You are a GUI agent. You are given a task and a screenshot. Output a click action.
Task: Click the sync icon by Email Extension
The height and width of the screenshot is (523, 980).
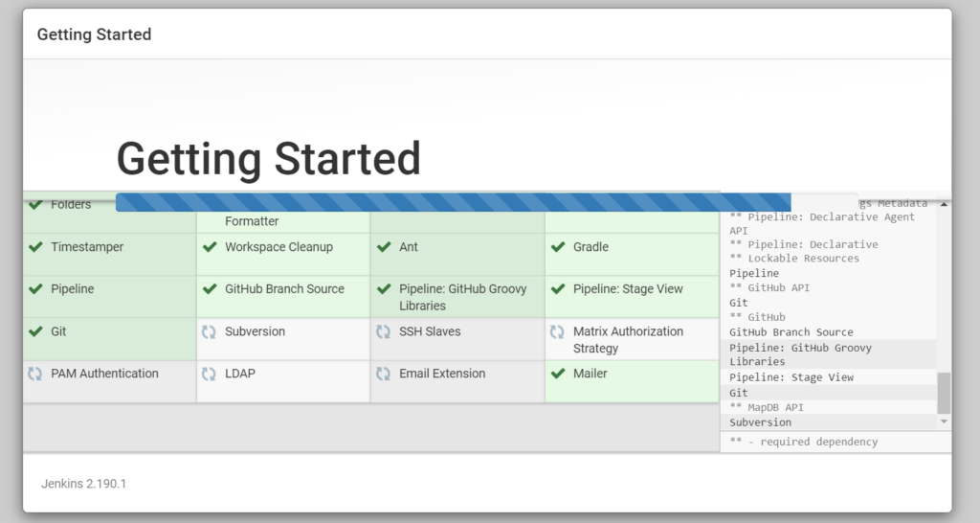(383, 374)
